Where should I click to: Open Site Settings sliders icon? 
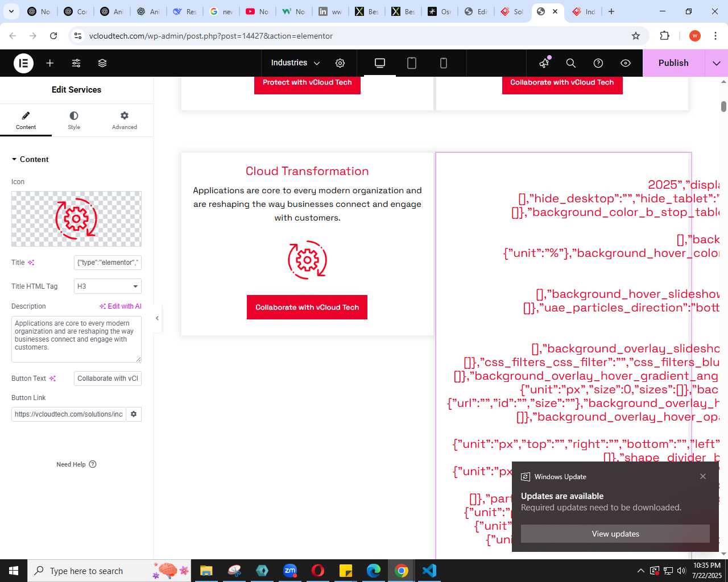click(x=76, y=63)
